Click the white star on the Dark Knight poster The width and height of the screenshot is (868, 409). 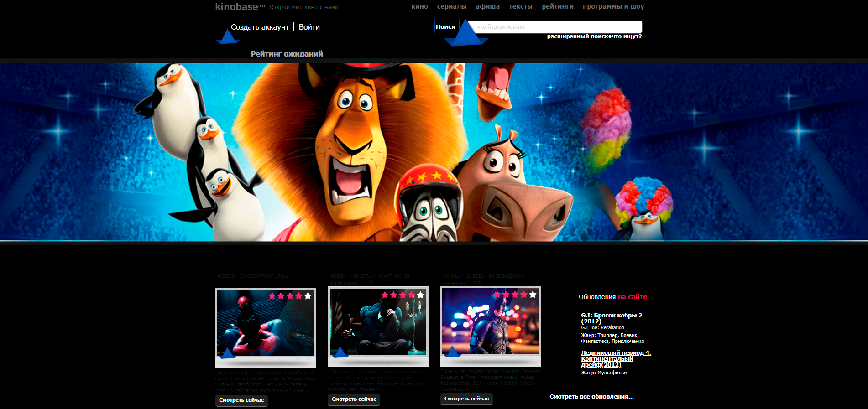533,295
